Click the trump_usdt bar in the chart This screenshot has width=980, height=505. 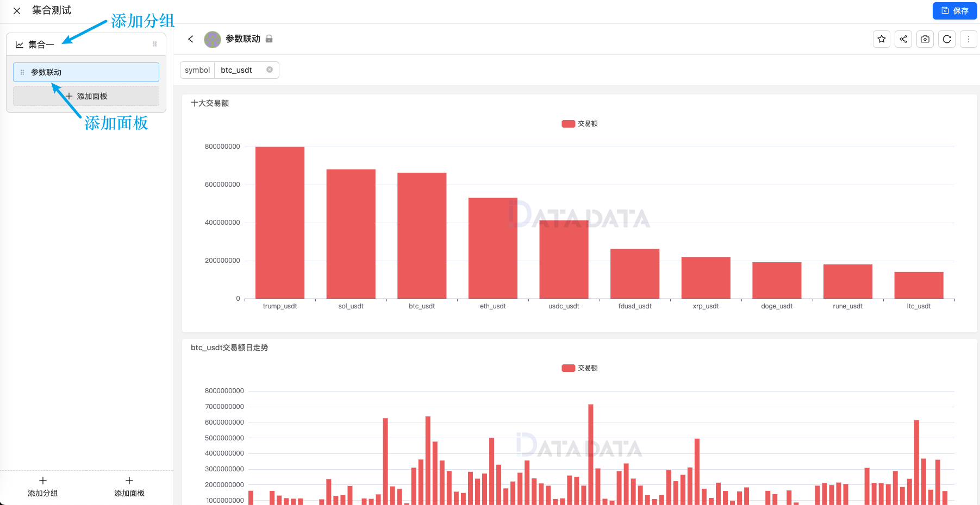(280, 223)
